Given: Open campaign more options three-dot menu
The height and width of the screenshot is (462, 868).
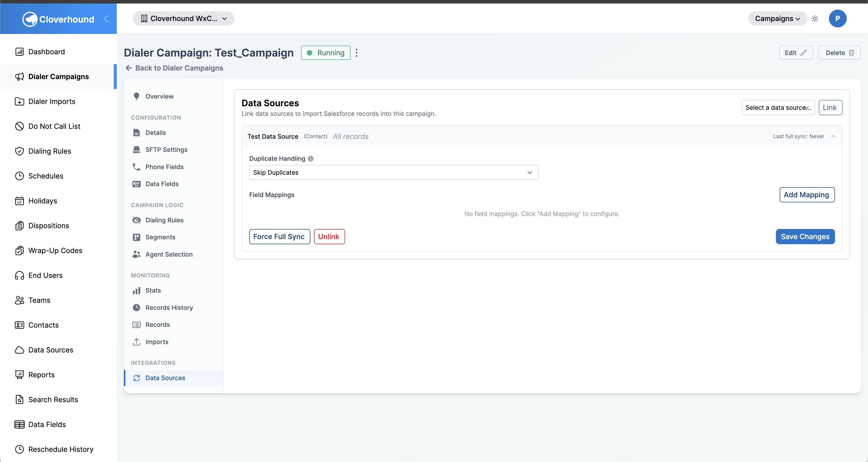Looking at the screenshot, I should point(357,53).
